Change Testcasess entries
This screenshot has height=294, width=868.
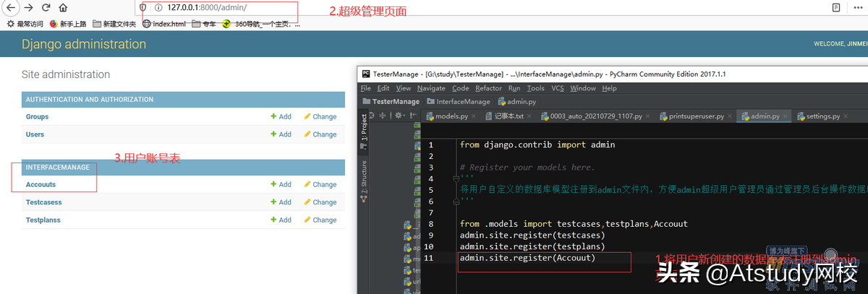point(320,202)
